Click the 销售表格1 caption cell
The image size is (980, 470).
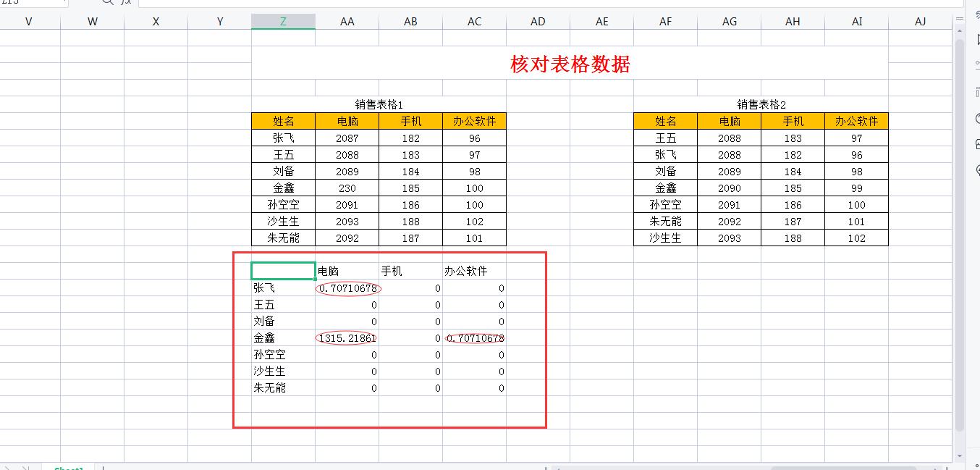pyautogui.click(x=379, y=104)
